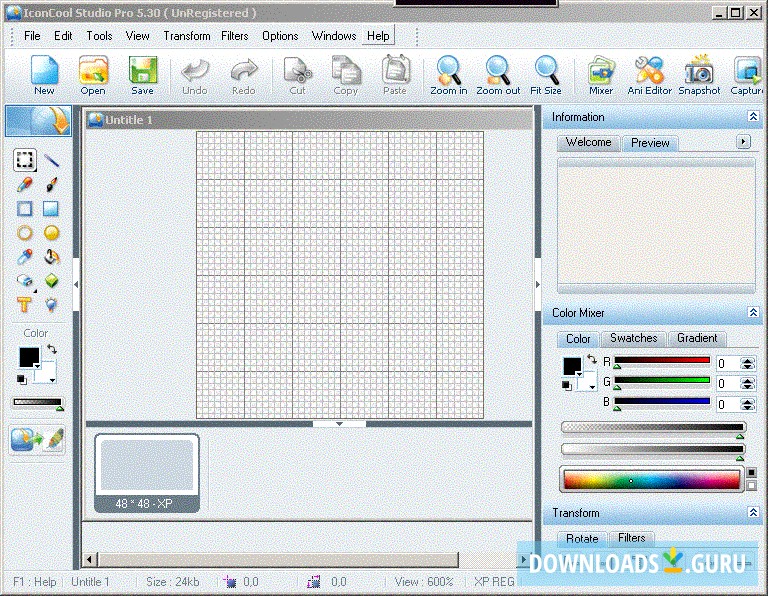Viewport: 768px width, 596px height.
Task: Switch to the Welcome tab
Action: coord(589,142)
